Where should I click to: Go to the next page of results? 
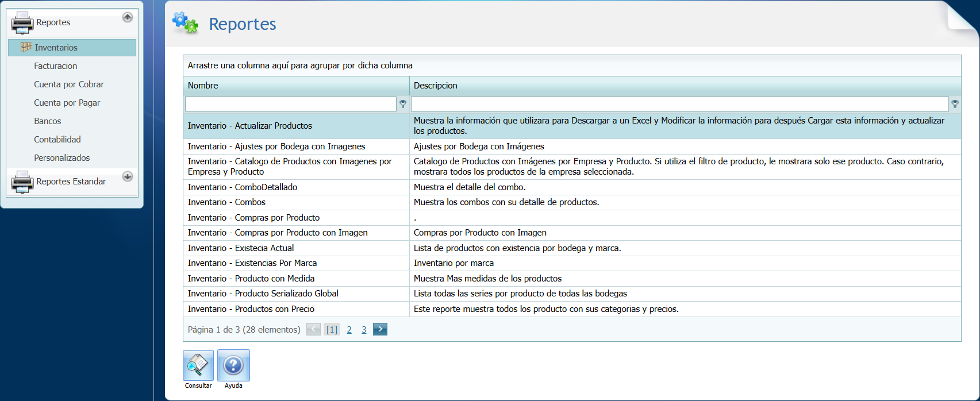[380, 329]
